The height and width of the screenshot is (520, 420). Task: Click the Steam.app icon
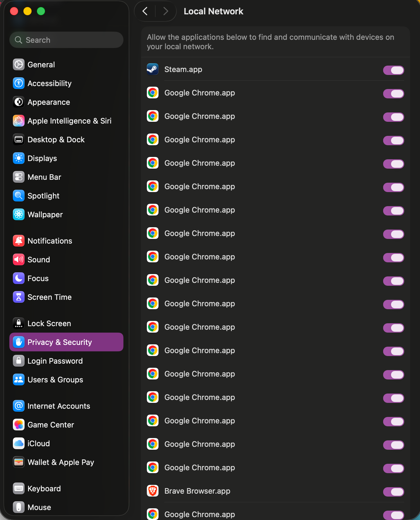(153, 69)
